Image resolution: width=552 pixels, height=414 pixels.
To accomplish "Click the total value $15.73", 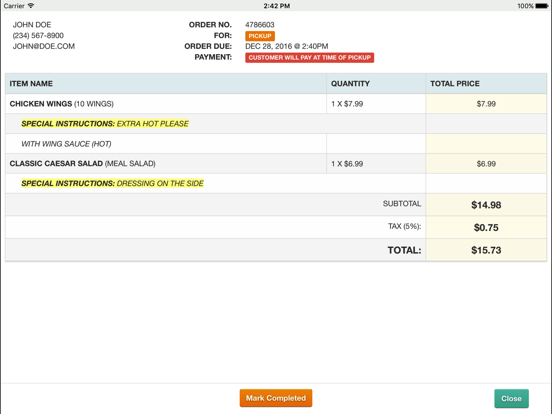I will [x=486, y=250].
